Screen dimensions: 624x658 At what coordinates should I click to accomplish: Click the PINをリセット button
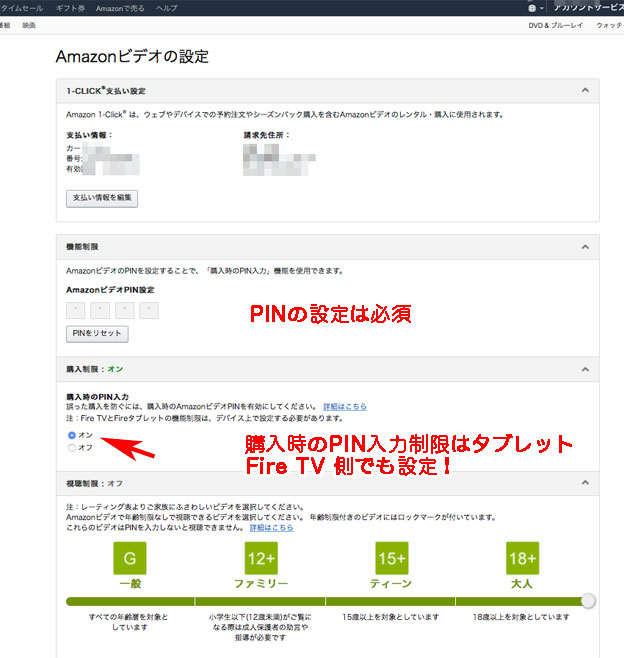97,334
